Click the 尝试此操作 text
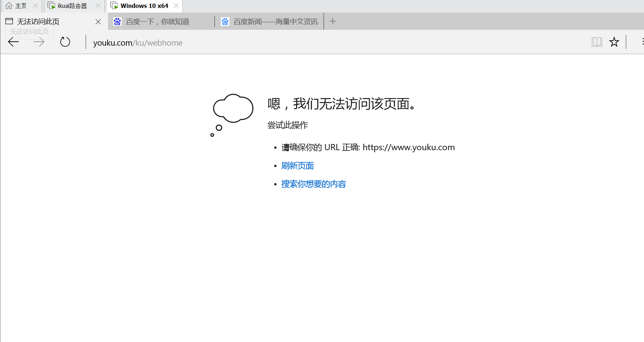644x342 pixels. tap(288, 125)
